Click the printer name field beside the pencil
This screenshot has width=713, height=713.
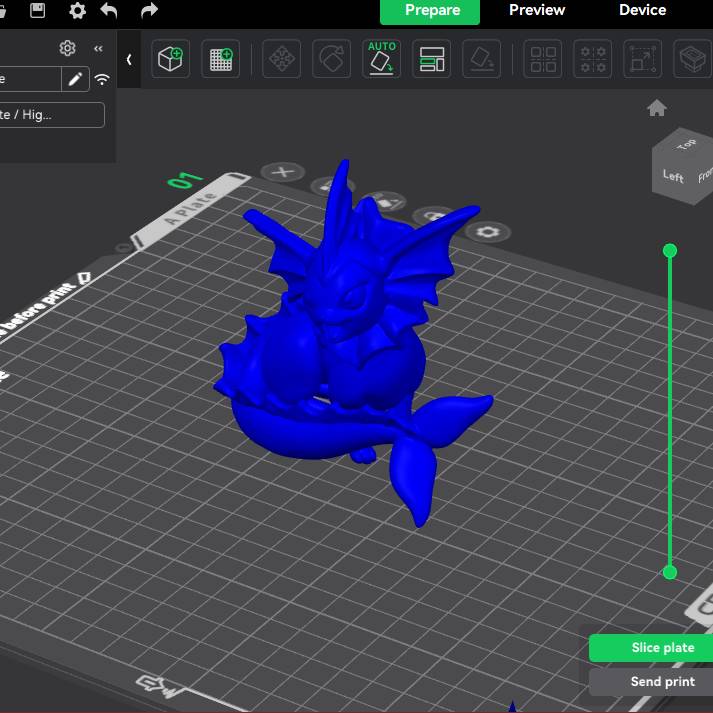point(30,79)
